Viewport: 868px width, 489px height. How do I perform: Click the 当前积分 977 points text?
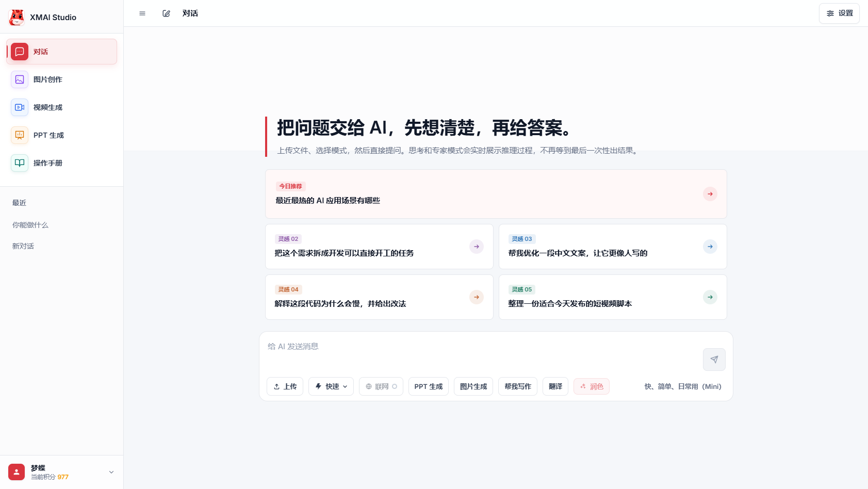coord(50,477)
